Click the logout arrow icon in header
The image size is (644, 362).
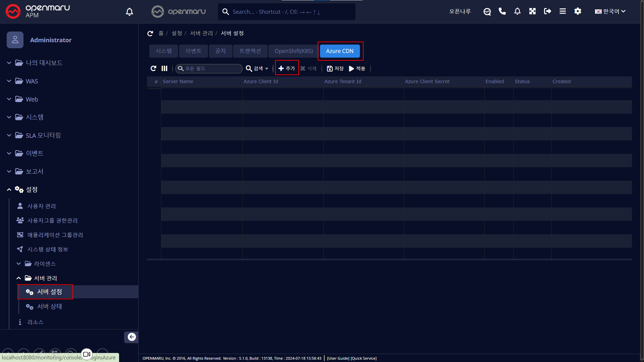point(547,11)
